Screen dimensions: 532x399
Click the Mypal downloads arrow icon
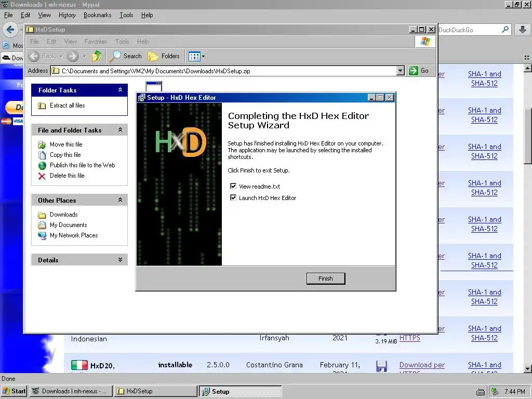coord(523,30)
